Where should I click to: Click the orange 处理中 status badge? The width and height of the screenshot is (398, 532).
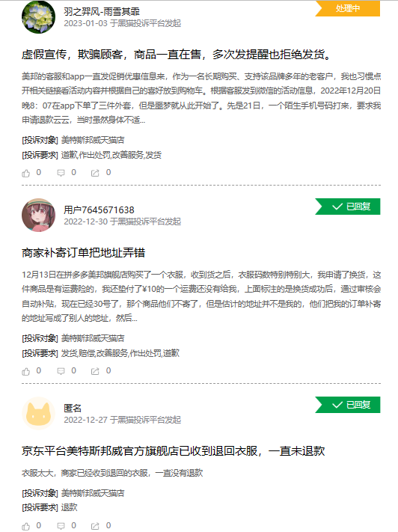coord(348,8)
